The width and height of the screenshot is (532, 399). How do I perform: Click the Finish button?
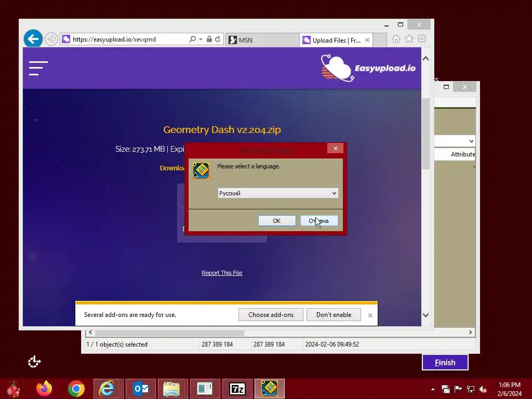click(x=445, y=362)
